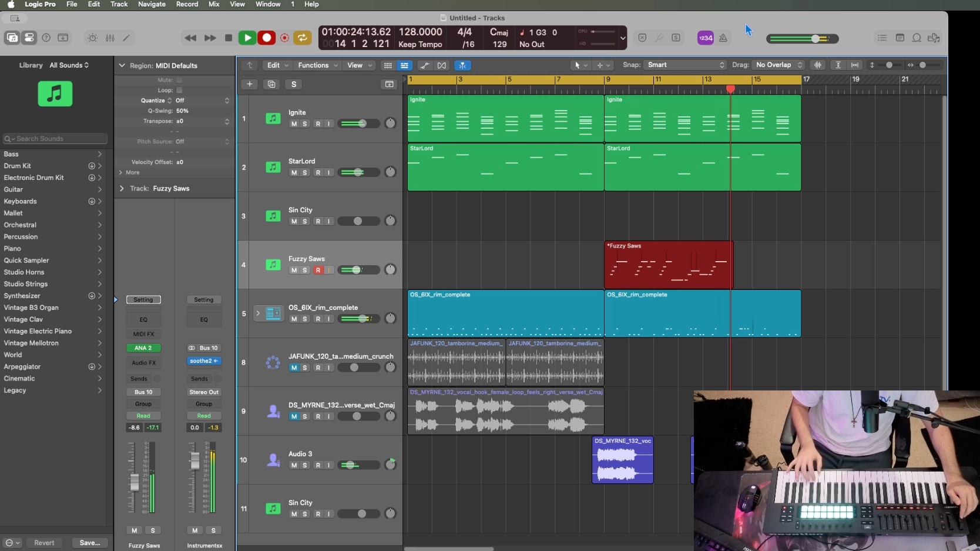
Task: Adjust the Ignite track volume slider
Action: tap(360, 123)
